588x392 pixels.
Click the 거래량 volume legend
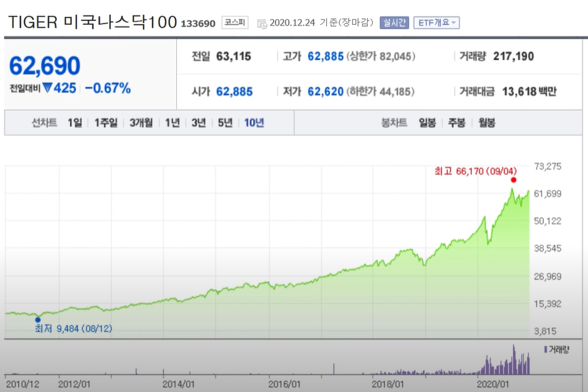point(556,350)
